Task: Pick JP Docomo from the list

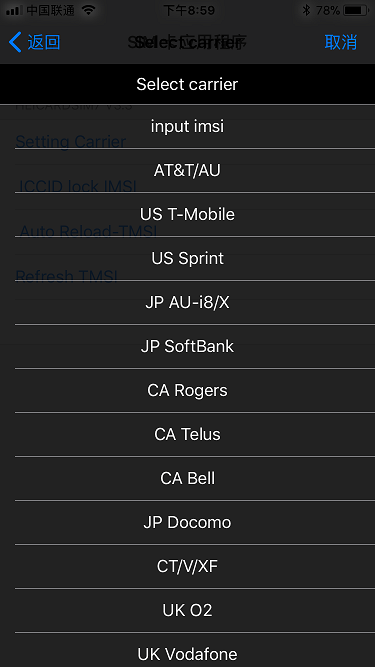Action: pyautogui.click(x=188, y=522)
